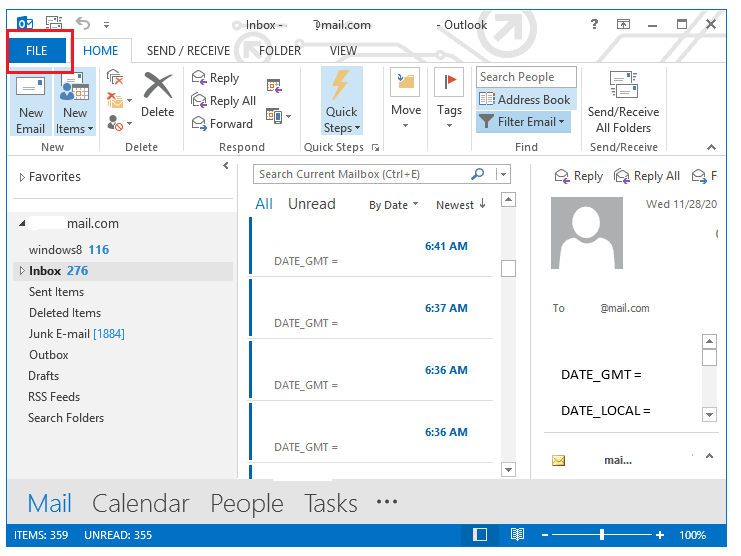
Task: Open the VIEW ribbon tab
Action: pos(343,51)
